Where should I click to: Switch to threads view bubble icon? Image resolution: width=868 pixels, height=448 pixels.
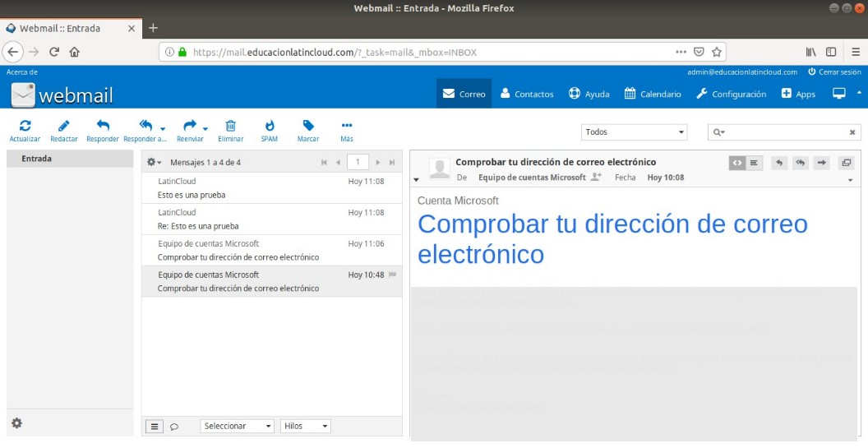(x=173, y=427)
